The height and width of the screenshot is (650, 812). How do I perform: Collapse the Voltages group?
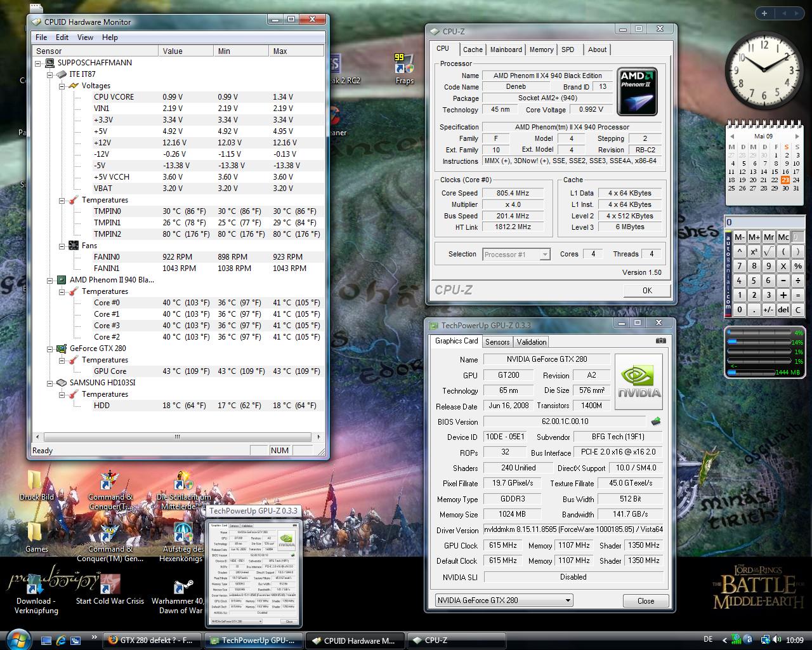point(62,86)
